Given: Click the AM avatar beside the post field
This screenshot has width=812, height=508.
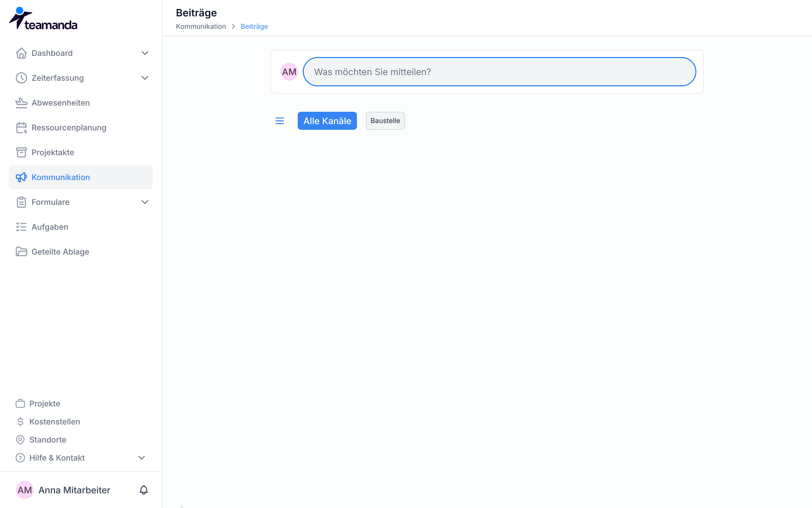Looking at the screenshot, I should point(289,72).
